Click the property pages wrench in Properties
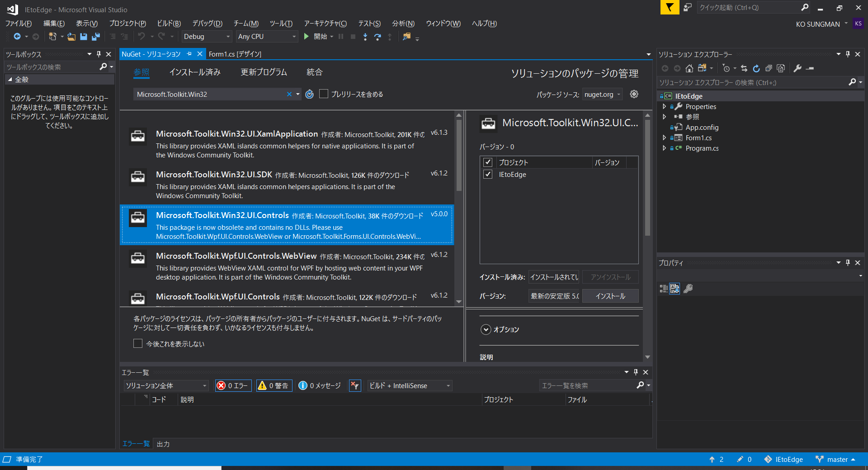Screen dimensions: 868x470 (688, 288)
